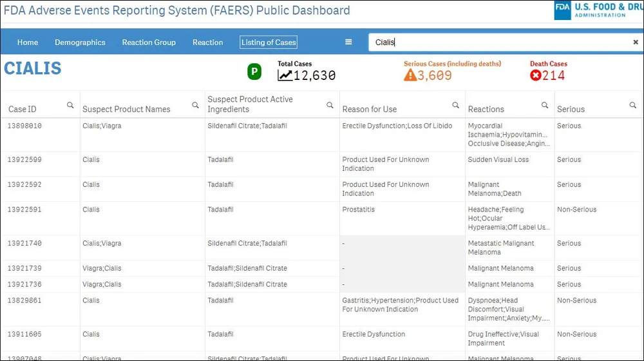The width and height of the screenshot is (644, 361).
Task: Search the Reason for Use column magnifier
Action: point(455,105)
